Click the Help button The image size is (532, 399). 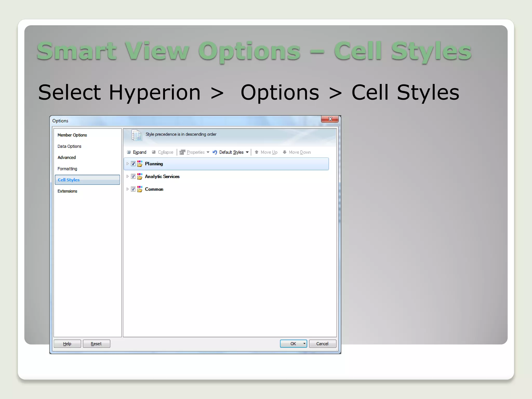(67, 344)
